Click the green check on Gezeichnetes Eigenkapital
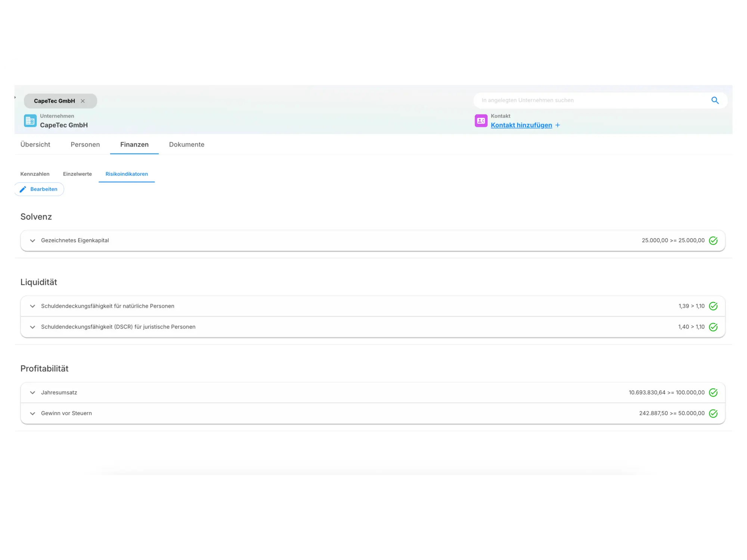Screen dimensions: 747x560 713,241
